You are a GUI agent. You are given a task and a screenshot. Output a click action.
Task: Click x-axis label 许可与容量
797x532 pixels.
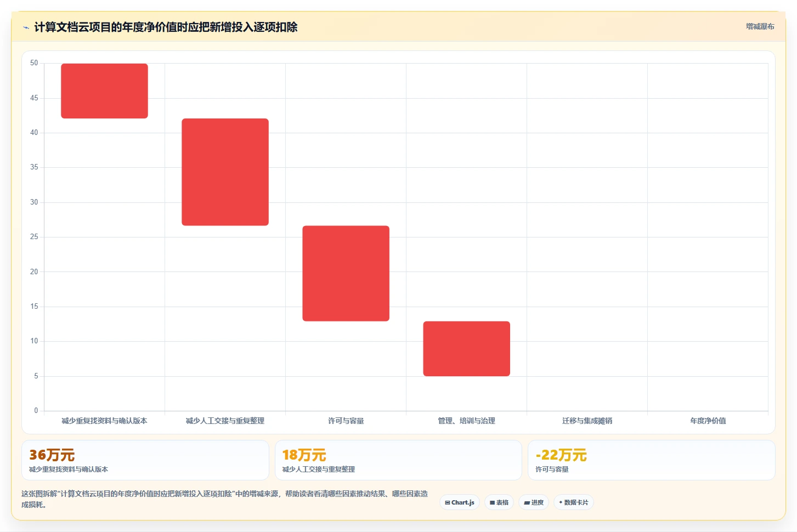tap(346, 421)
